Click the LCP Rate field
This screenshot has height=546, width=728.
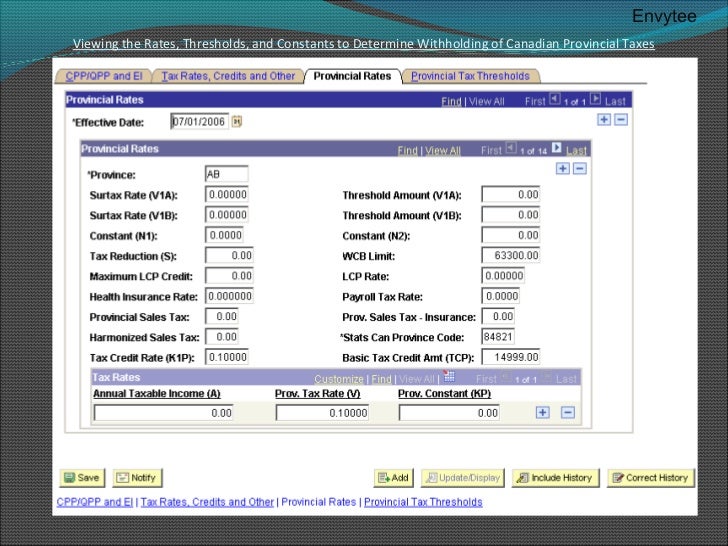503,276
